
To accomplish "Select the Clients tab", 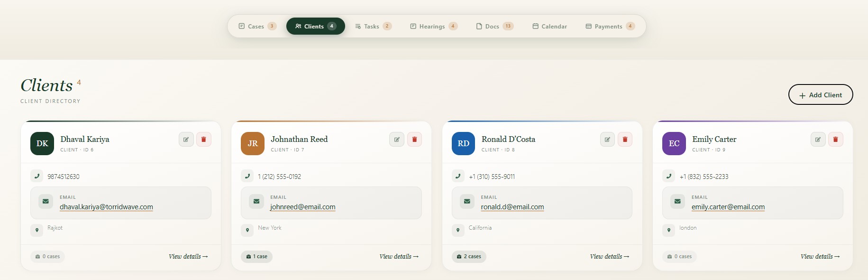I will tap(315, 26).
